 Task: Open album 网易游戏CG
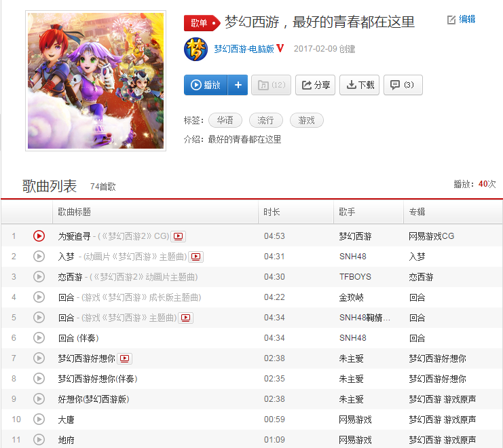point(432,236)
